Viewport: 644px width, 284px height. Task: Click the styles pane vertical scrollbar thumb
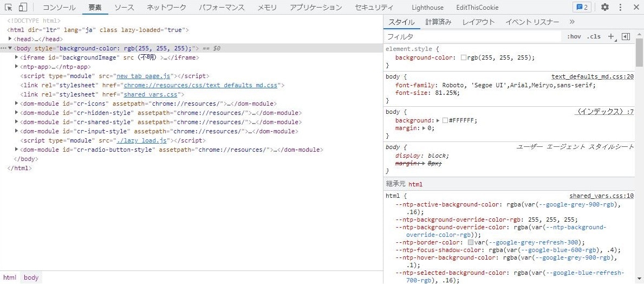coord(640,53)
